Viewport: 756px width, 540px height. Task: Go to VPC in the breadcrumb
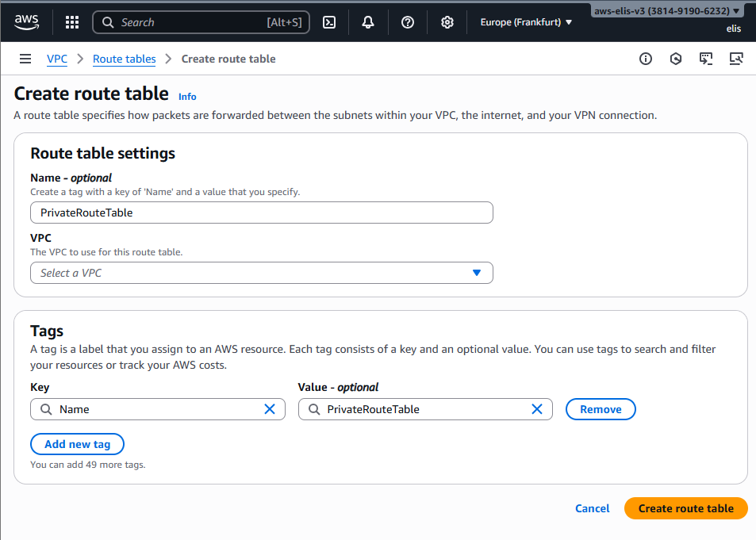(57, 59)
